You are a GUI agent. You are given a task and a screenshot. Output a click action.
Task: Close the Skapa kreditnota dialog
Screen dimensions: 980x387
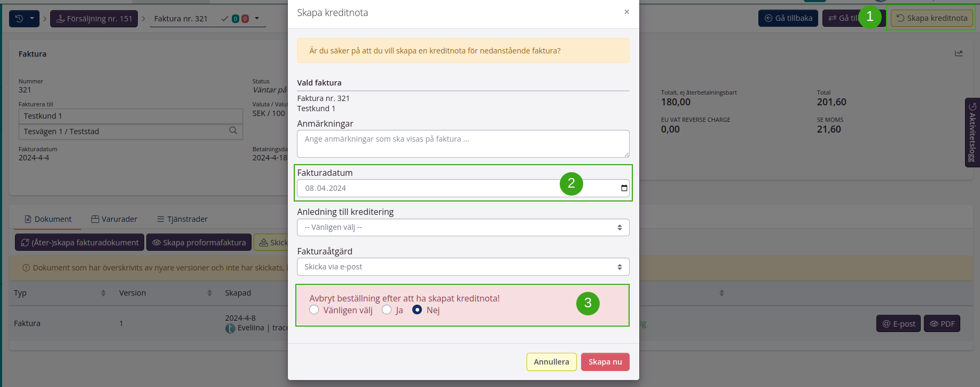626,12
